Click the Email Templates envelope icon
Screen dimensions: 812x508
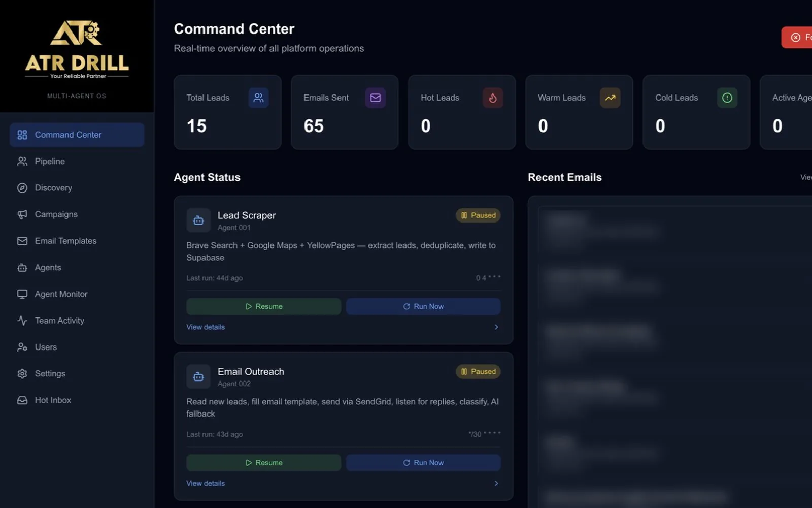pyautogui.click(x=22, y=241)
